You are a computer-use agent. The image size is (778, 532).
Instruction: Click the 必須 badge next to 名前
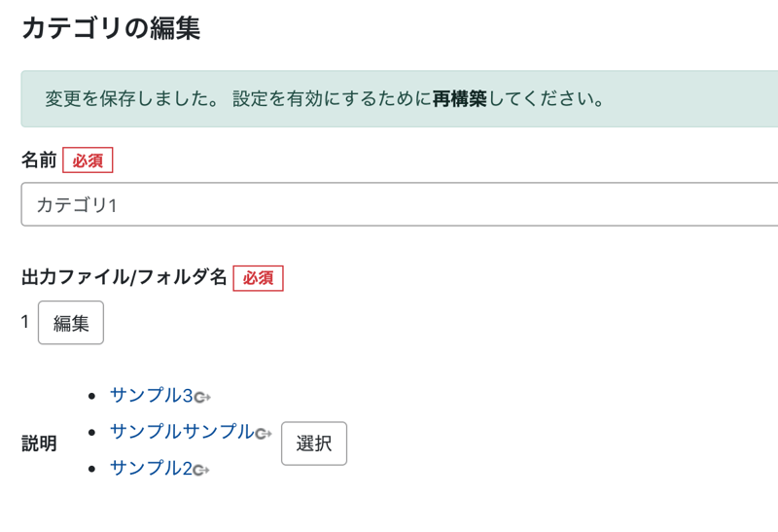point(88,160)
